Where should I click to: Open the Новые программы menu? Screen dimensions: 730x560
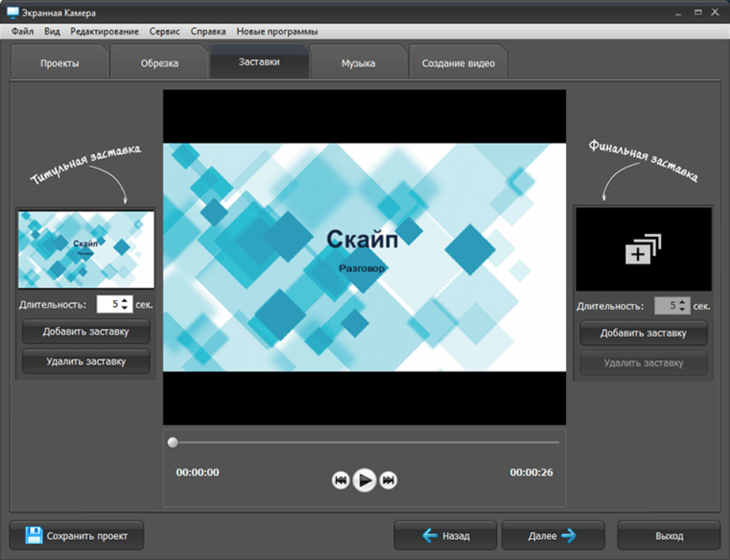click(277, 31)
